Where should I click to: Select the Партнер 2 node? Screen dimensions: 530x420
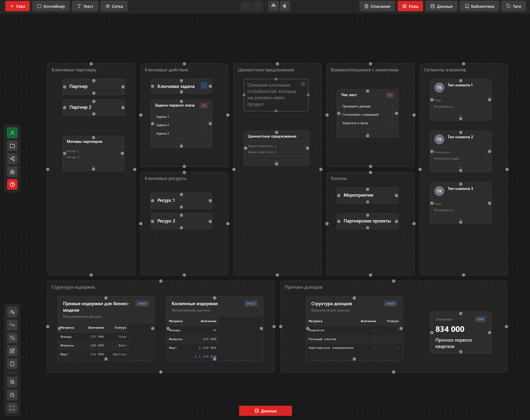click(94, 107)
